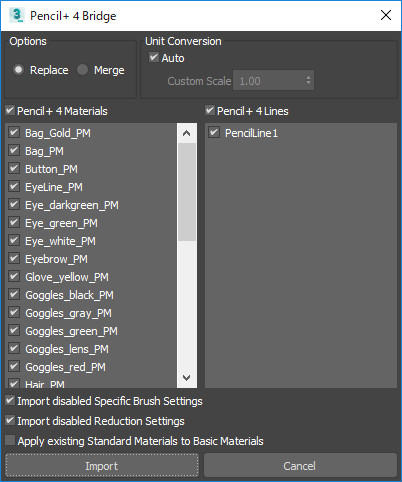
Task: Uncheck the Bag_Gold_PM material checkbox
Action: (14, 133)
